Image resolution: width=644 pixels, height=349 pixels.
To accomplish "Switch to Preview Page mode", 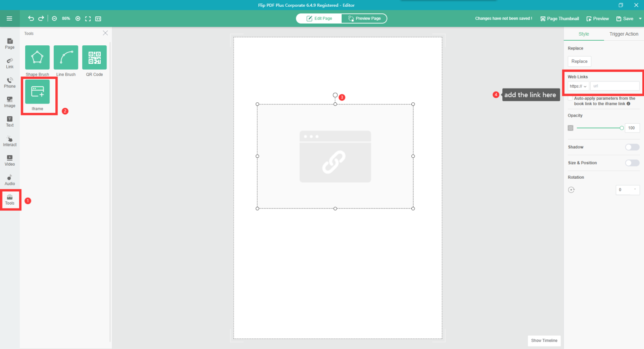I will point(364,18).
